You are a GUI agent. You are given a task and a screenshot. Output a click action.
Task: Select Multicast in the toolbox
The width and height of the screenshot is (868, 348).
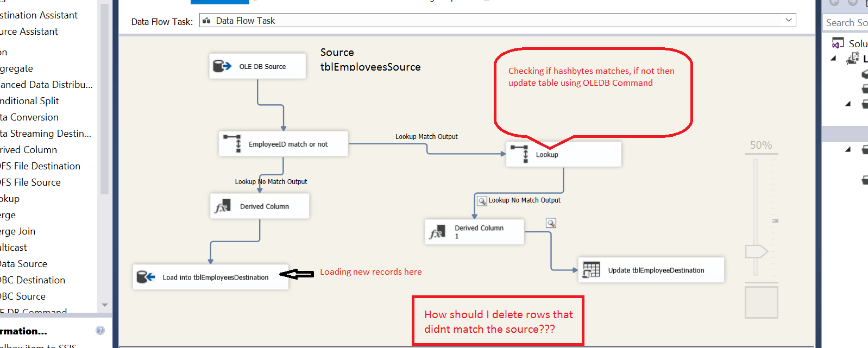[13, 248]
